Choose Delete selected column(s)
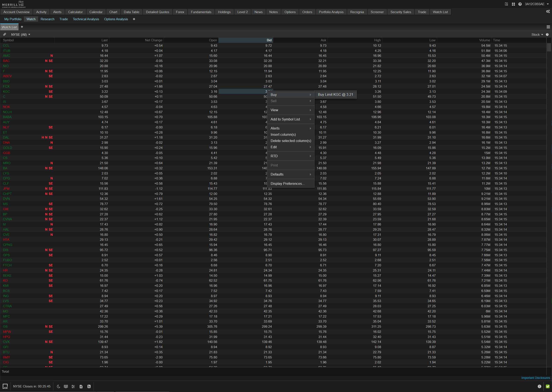Screen dimensions: 552x392 coord(291,141)
